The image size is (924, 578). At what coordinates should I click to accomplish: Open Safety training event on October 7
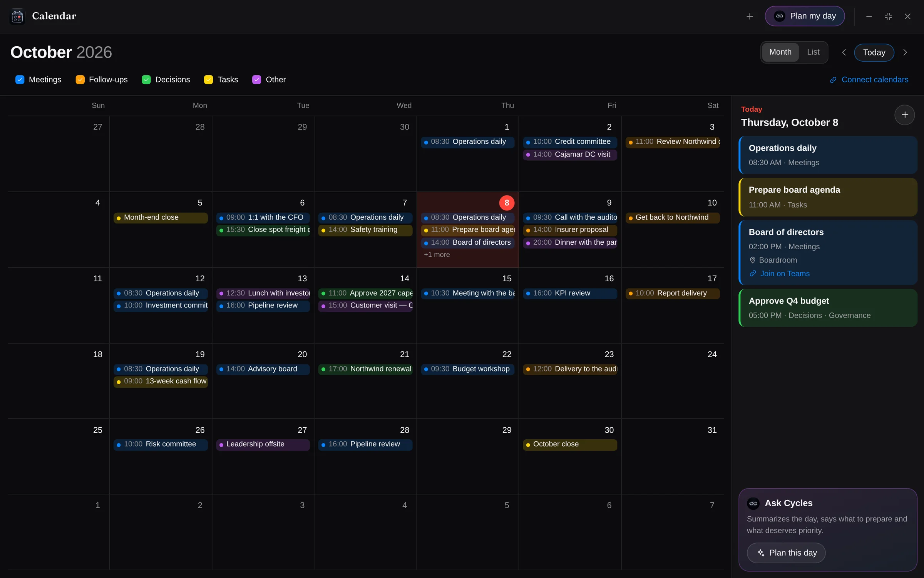coord(365,230)
